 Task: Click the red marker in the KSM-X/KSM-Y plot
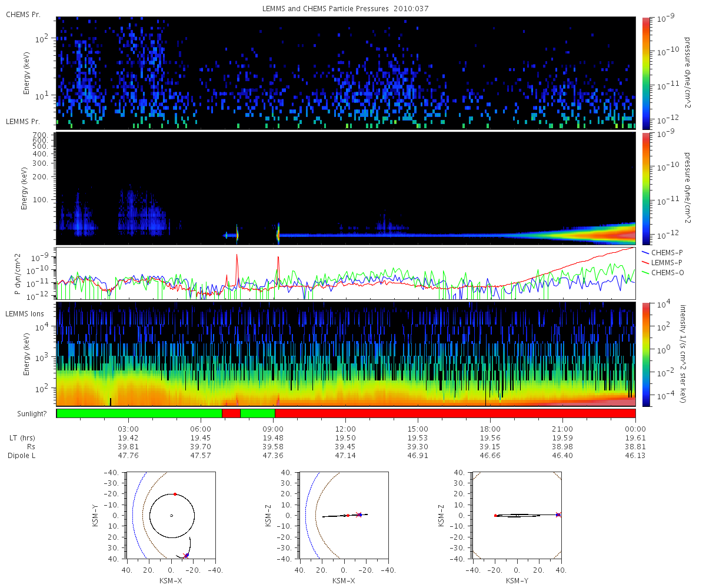coord(175,494)
